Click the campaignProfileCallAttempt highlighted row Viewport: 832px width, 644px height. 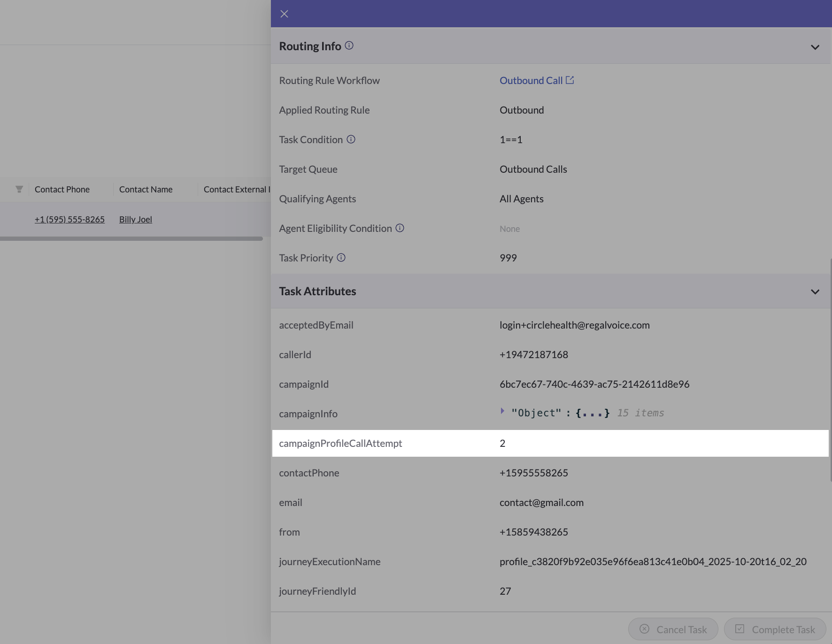point(550,443)
